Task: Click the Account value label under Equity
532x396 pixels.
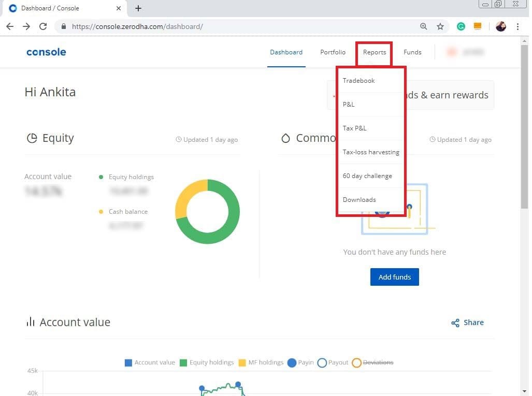Action: pyautogui.click(x=48, y=177)
